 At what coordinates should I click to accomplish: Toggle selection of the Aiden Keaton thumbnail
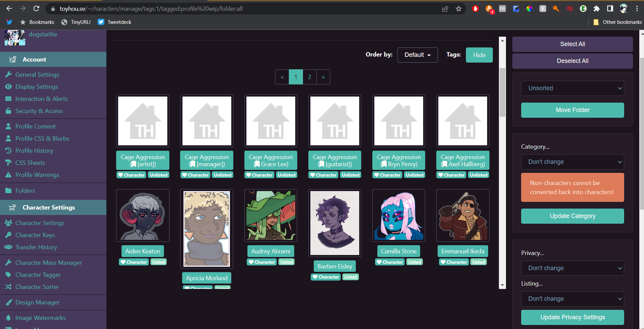tap(142, 215)
